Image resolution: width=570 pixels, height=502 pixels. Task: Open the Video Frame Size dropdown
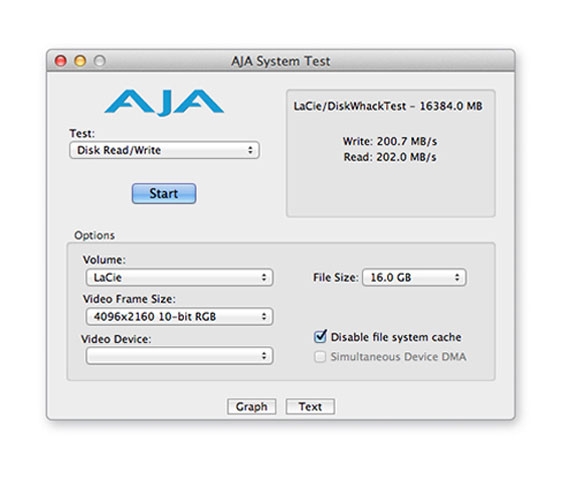pyautogui.click(x=179, y=317)
